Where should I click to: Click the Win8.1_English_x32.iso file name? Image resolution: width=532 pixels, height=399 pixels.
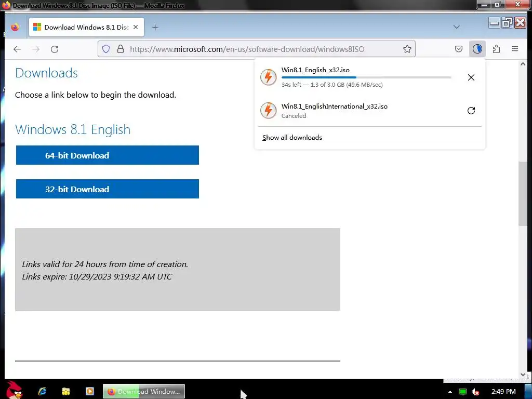point(315,70)
